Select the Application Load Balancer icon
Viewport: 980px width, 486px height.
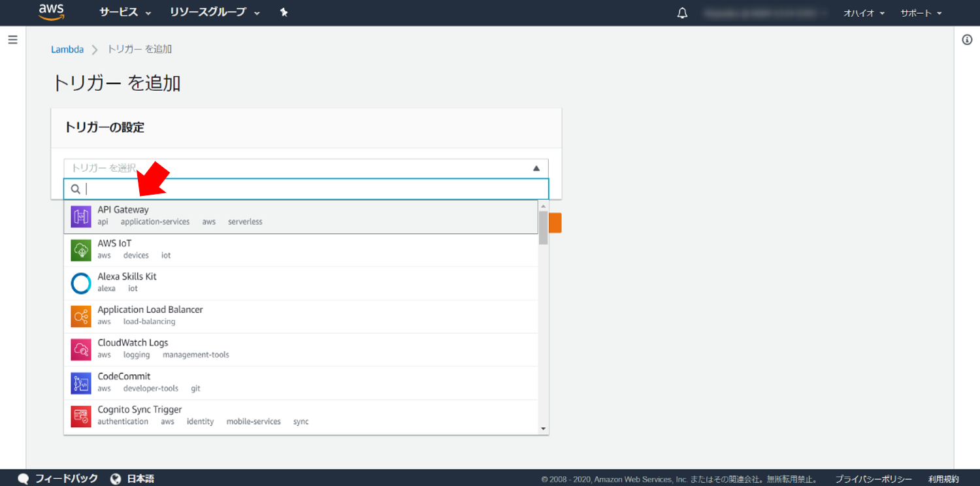point(81,317)
